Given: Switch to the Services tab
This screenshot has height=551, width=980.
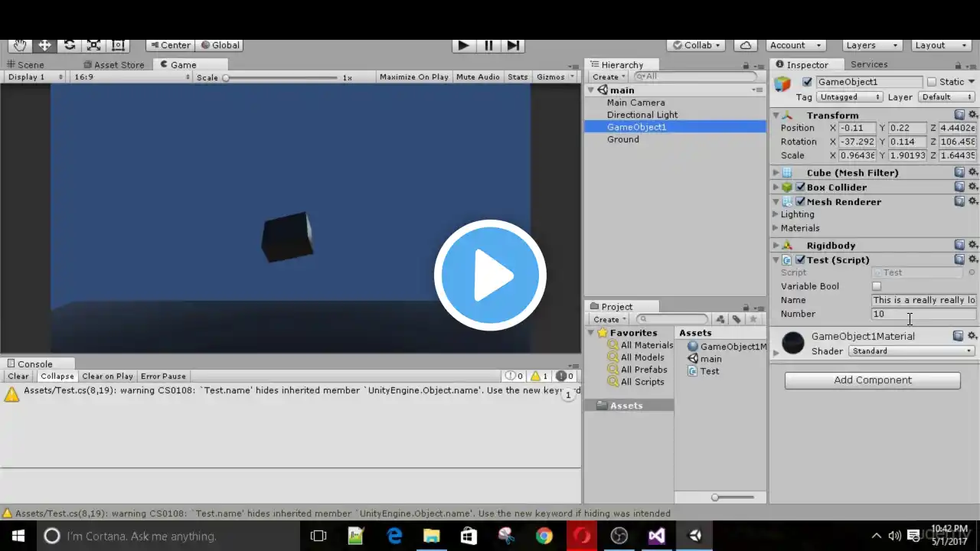Looking at the screenshot, I should click(x=869, y=65).
